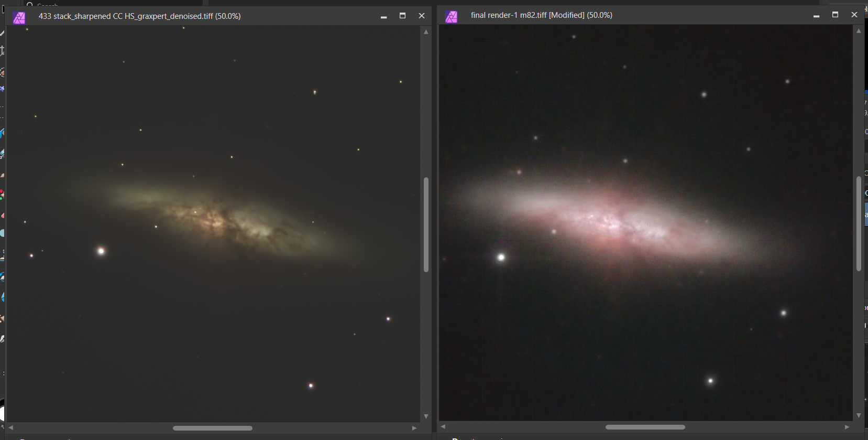Close the 433 stack_sharpened document window
This screenshot has width=868, height=440.
[x=422, y=16]
